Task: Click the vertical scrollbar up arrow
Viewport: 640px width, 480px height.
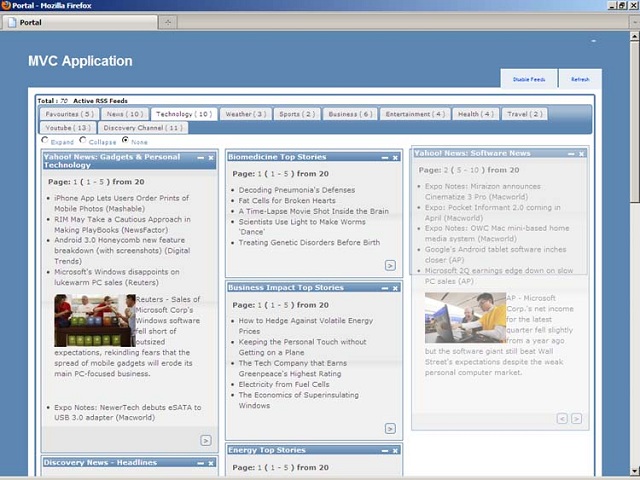Action: (635, 37)
